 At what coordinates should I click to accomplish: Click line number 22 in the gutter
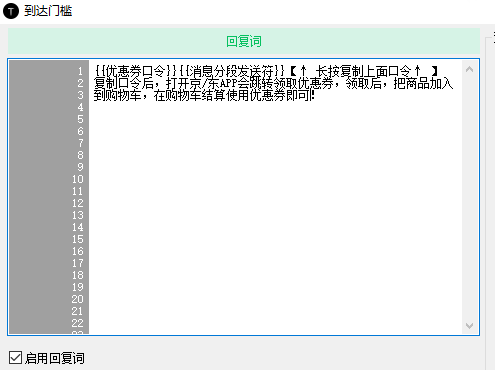tap(78, 323)
